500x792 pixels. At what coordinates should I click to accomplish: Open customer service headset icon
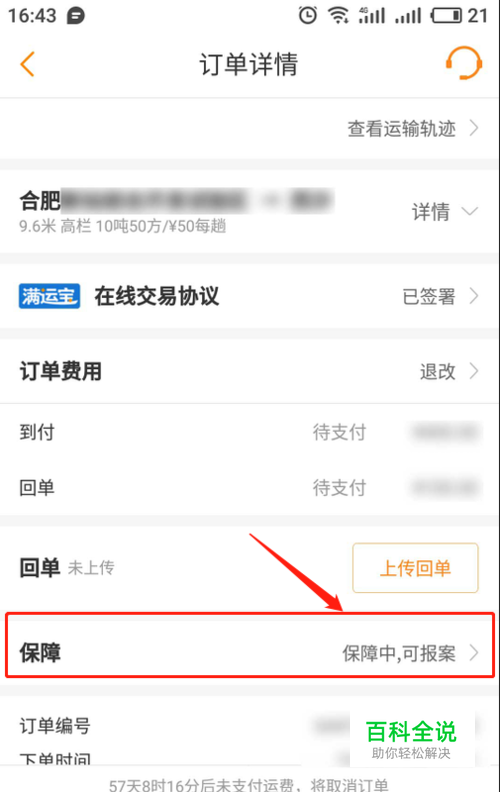(x=464, y=63)
